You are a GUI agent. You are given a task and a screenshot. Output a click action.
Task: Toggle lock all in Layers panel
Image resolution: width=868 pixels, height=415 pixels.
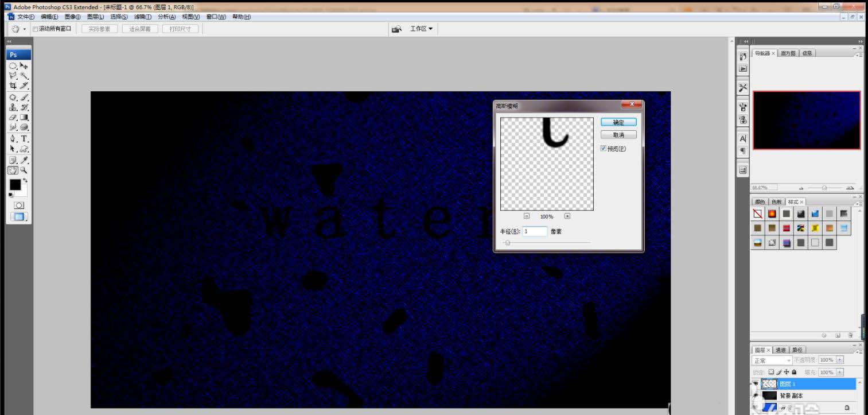tap(794, 372)
